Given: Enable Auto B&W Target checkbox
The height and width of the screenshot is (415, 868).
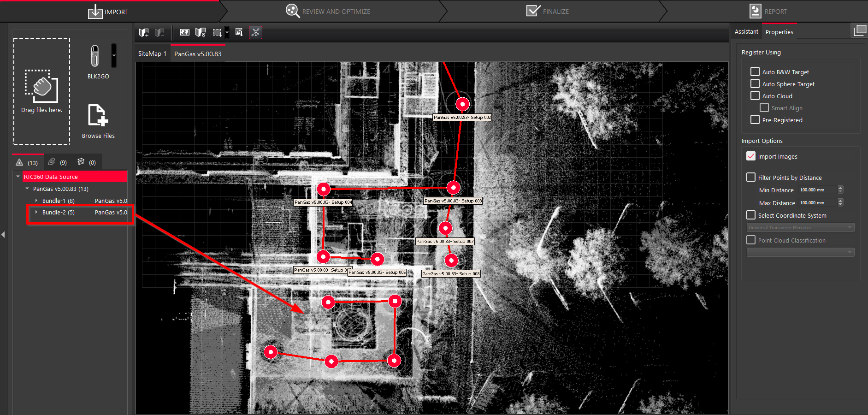Looking at the screenshot, I should 755,72.
